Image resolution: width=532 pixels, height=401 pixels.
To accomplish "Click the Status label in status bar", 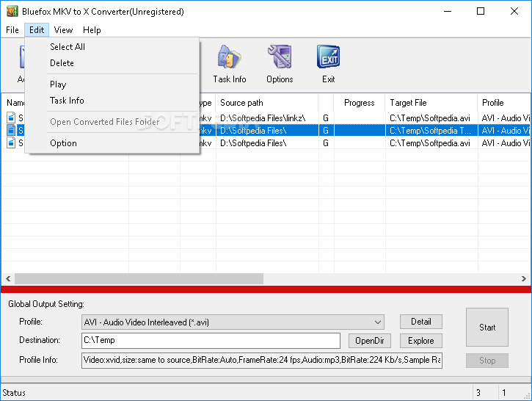I will coord(14,393).
